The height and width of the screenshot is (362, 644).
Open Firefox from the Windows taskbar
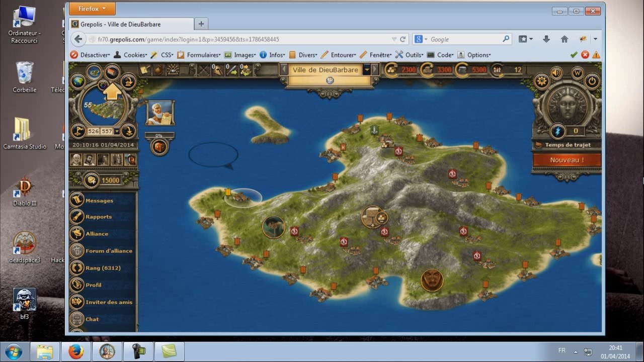[x=75, y=351]
